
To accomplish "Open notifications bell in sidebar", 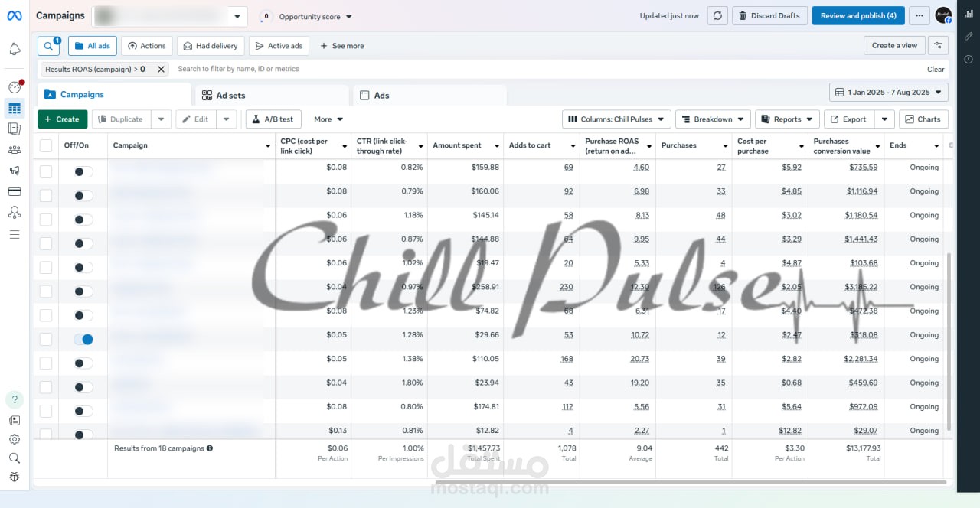I will [x=15, y=49].
